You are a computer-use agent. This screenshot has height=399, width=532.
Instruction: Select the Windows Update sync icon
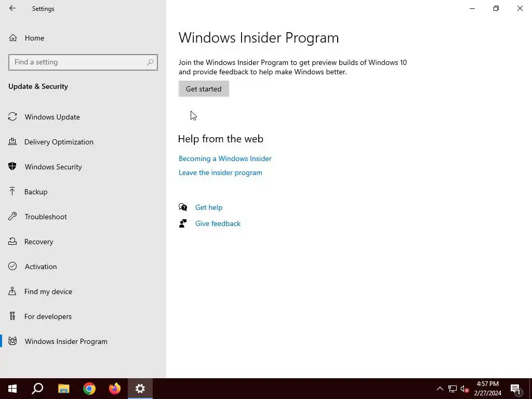tap(12, 117)
